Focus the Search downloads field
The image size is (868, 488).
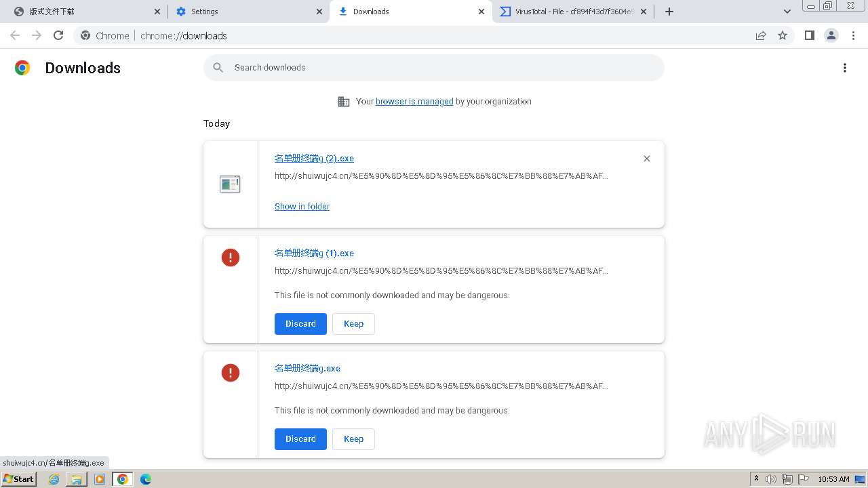coord(434,68)
